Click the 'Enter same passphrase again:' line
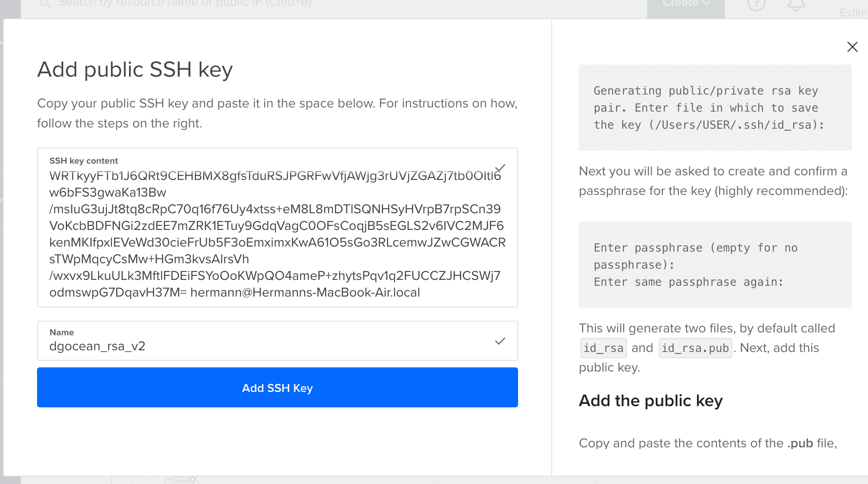The height and width of the screenshot is (484, 868). (x=688, y=282)
